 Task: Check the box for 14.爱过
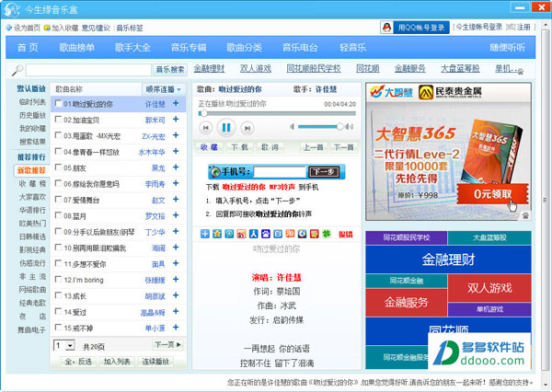coord(59,311)
